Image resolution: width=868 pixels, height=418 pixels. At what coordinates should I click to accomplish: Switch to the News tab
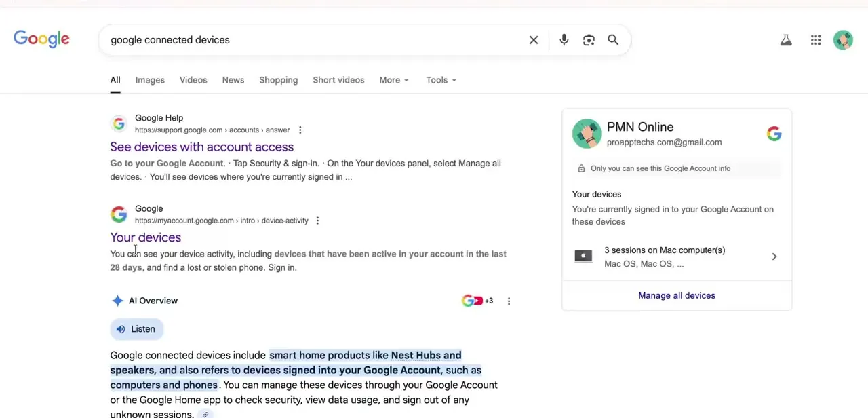pos(233,80)
